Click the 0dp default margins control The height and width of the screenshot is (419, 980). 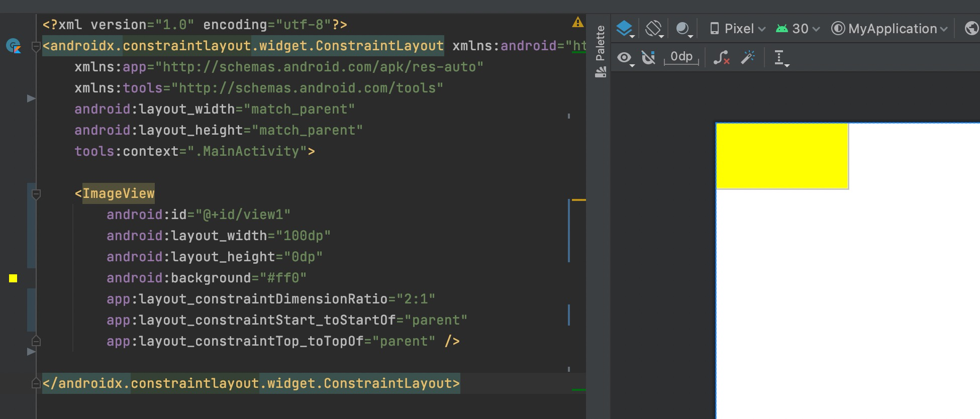[x=681, y=57]
